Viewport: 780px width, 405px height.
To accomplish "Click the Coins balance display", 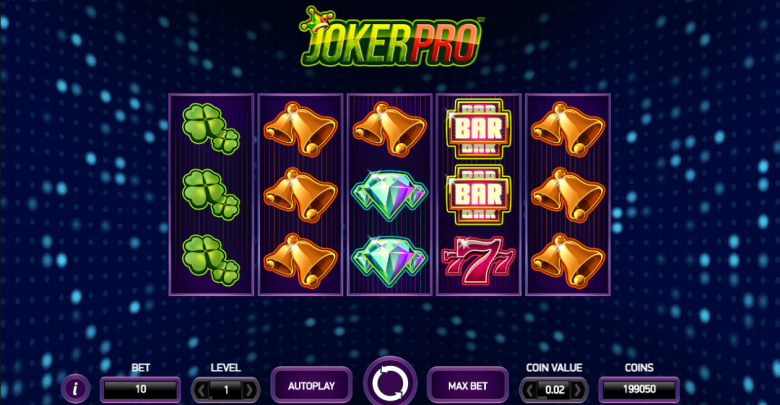I will pos(639,389).
